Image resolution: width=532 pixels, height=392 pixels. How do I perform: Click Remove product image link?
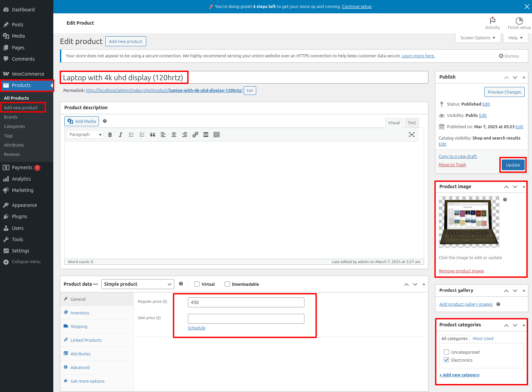461,271
